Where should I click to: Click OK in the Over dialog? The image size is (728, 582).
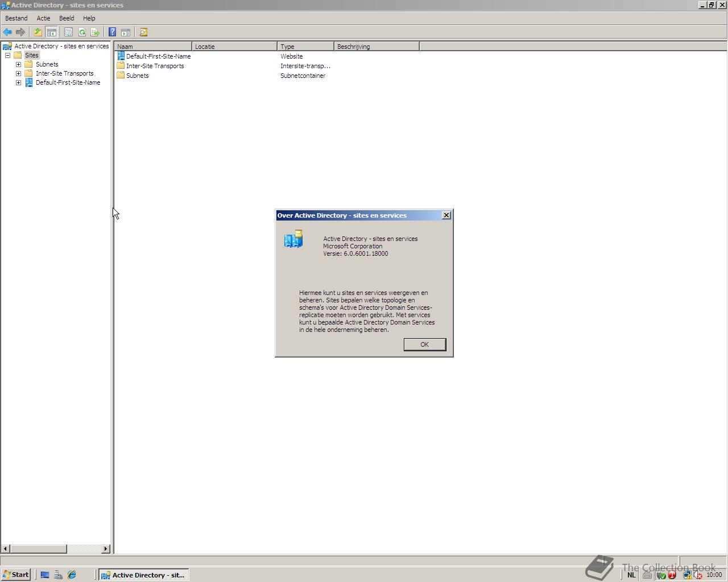424,344
